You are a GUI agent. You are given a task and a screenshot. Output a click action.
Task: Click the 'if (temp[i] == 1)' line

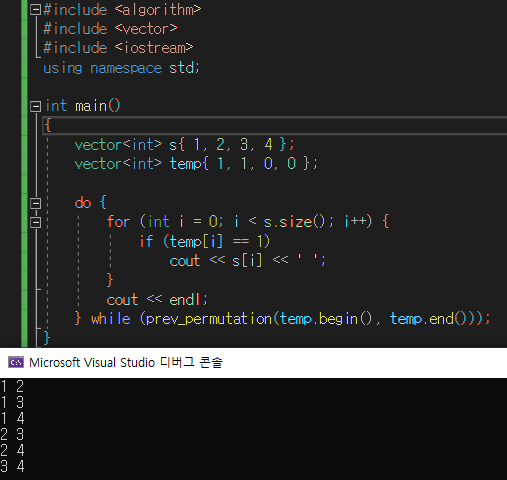pos(204,241)
